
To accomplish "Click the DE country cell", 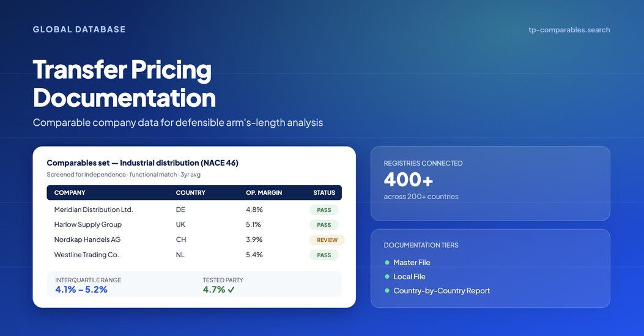I will [x=180, y=210].
